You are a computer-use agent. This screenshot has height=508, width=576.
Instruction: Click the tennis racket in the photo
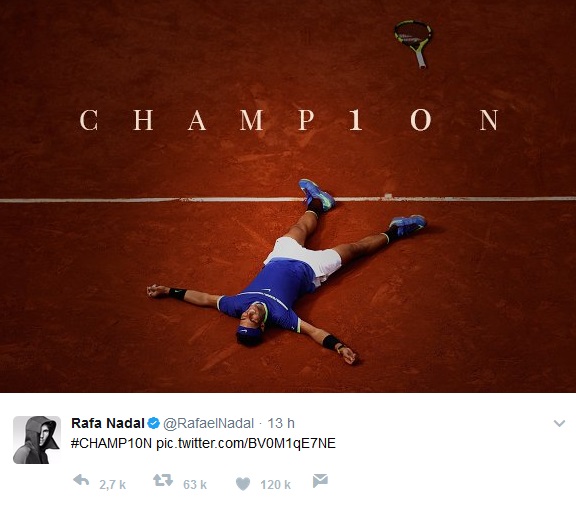[414, 44]
